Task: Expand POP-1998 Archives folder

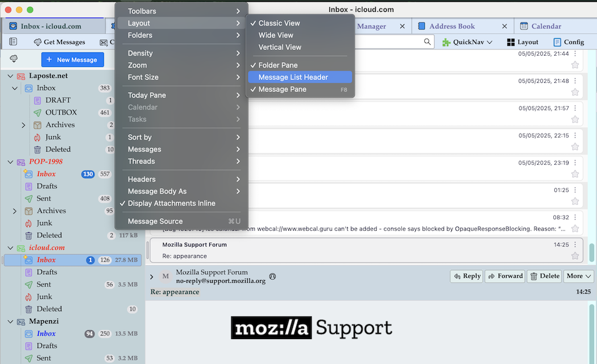Action: tap(14, 211)
